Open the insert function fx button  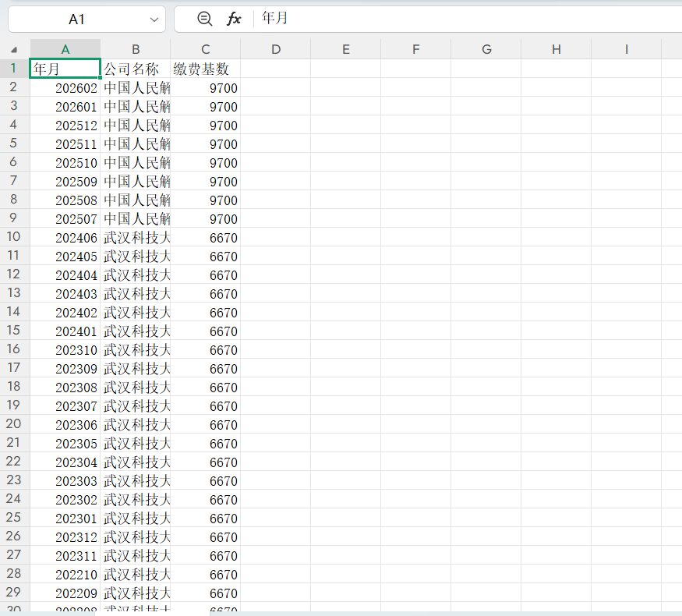point(234,19)
